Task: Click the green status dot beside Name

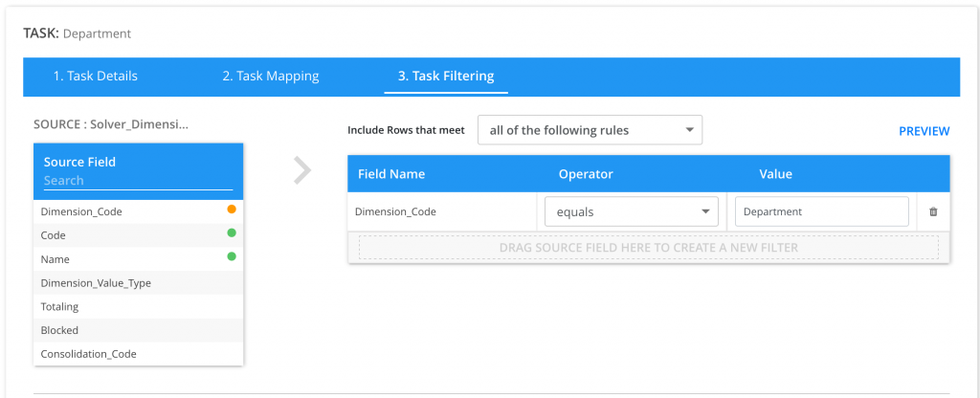Action: [x=231, y=256]
